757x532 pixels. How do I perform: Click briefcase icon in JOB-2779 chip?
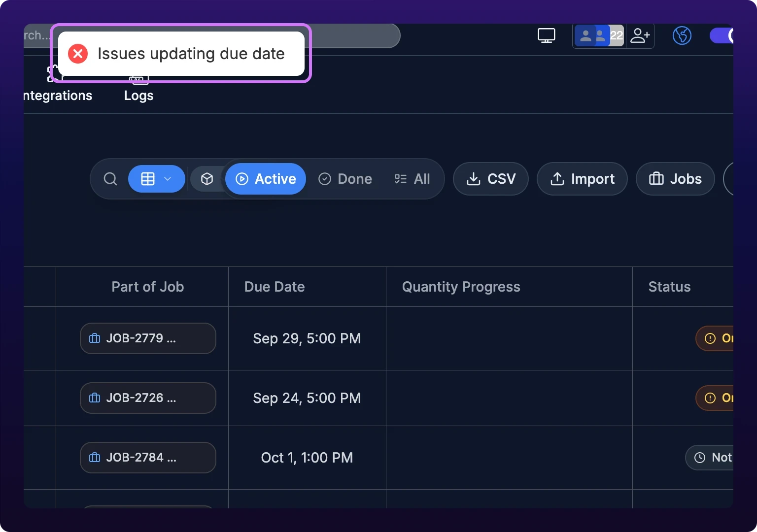tap(95, 338)
